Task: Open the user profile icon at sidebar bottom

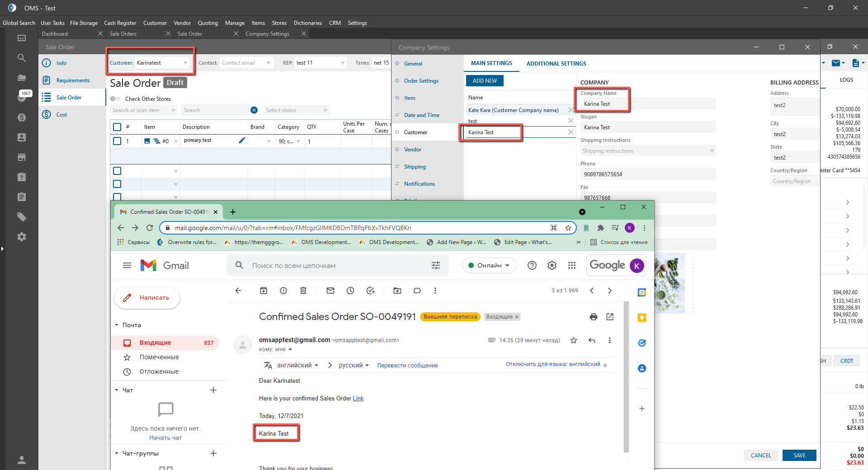Action: point(21,460)
